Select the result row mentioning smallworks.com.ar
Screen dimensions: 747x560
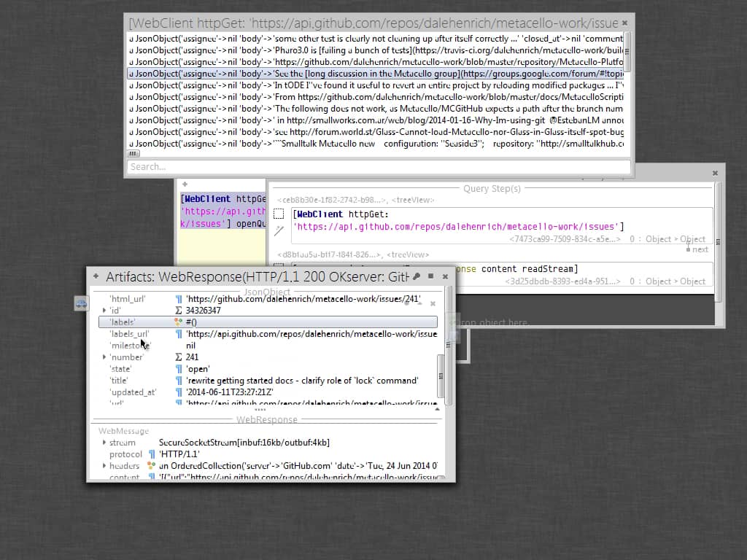(376, 120)
